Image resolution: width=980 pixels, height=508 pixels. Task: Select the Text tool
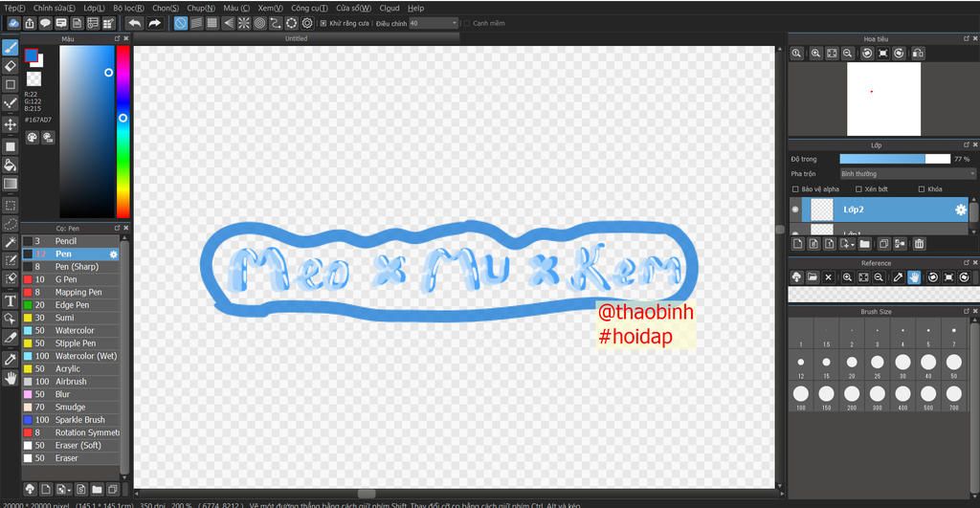pyautogui.click(x=10, y=300)
